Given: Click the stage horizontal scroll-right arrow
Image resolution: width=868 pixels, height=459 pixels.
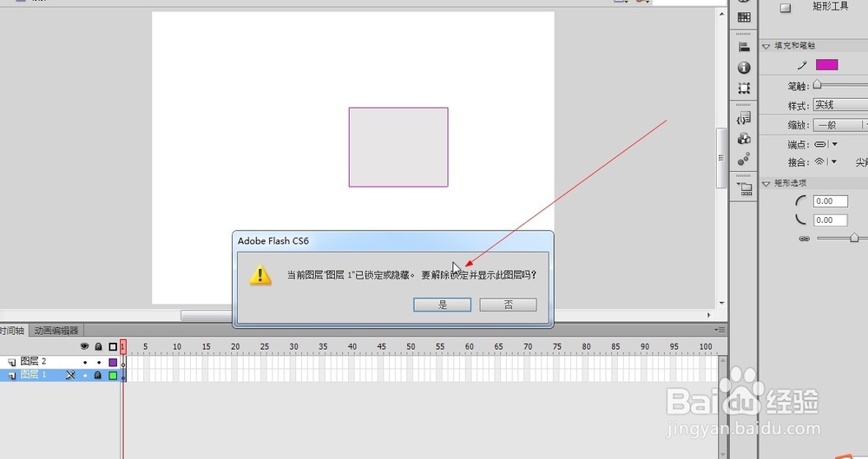Looking at the screenshot, I should tap(708, 315).
